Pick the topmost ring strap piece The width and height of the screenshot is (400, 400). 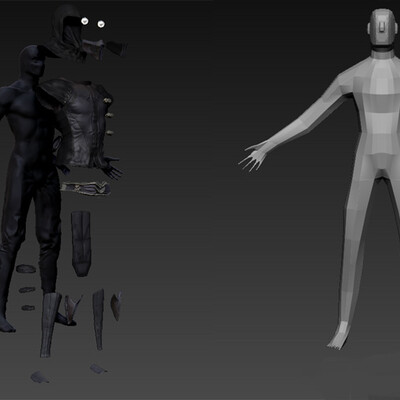pyautogui.click(x=26, y=269)
